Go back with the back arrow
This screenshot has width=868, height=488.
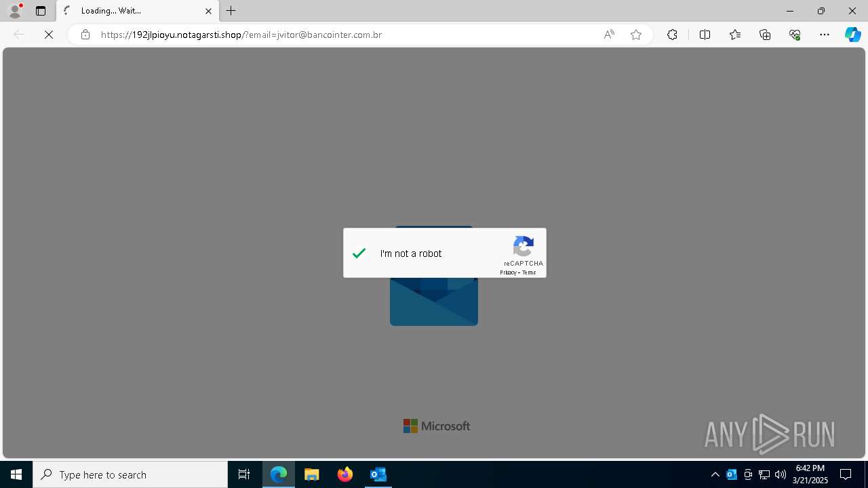tap(19, 35)
